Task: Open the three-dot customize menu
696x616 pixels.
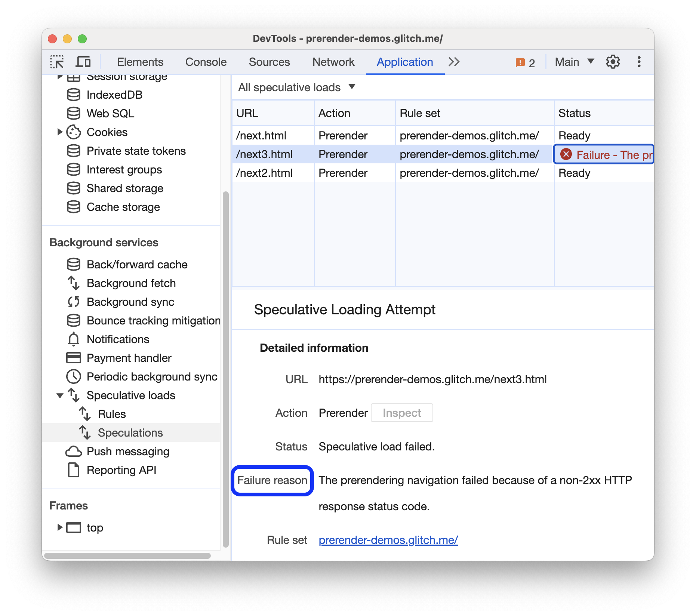Action: pos(639,62)
